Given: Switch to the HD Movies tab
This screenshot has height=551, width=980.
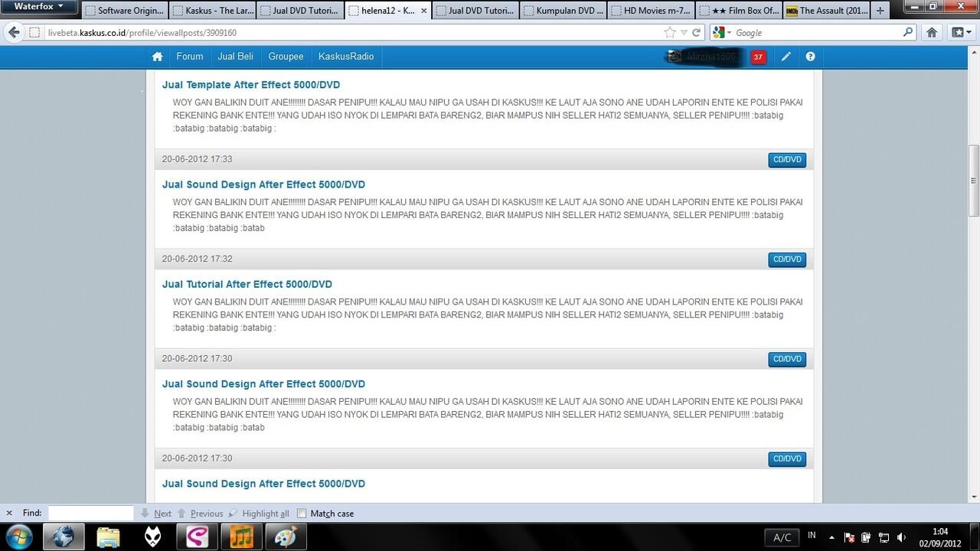Looking at the screenshot, I should pos(650,11).
